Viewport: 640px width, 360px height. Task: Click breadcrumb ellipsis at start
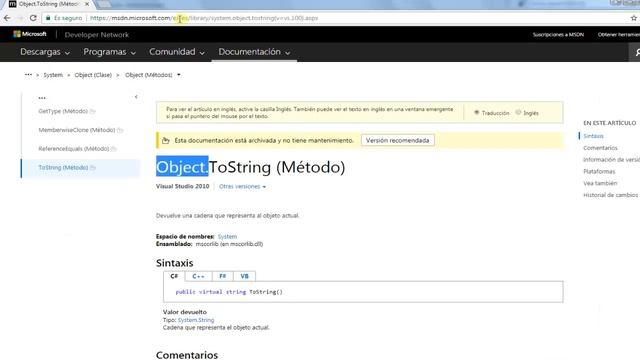pos(28,75)
